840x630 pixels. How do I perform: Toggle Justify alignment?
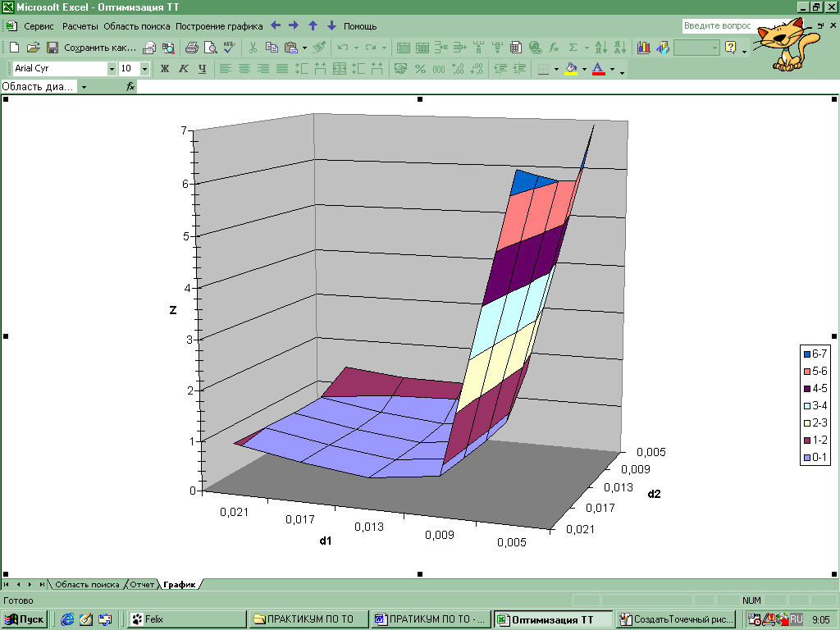click(x=282, y=69)
